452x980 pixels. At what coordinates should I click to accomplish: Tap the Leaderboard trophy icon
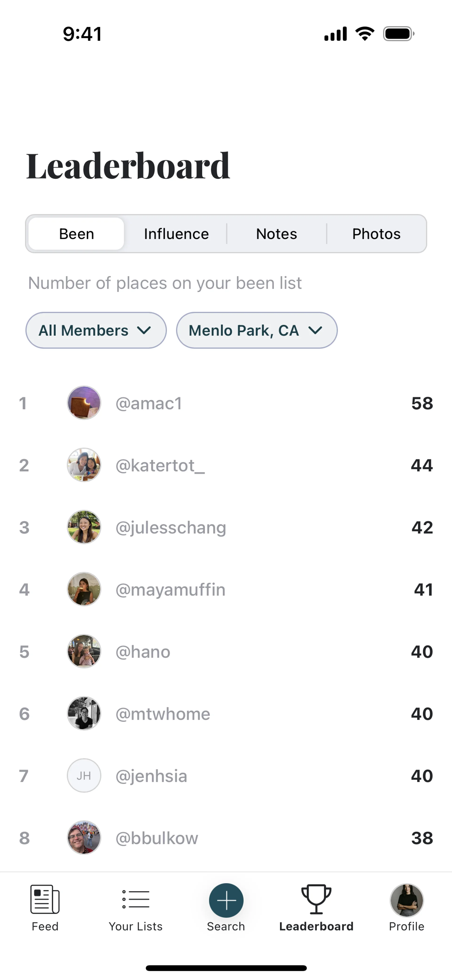click(x=316, y=899)
